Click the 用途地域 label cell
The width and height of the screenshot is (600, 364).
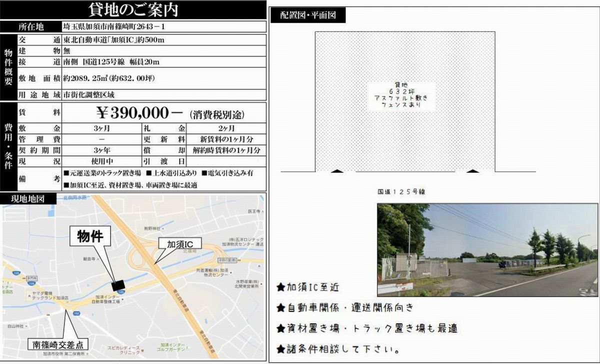click(39, 94)
